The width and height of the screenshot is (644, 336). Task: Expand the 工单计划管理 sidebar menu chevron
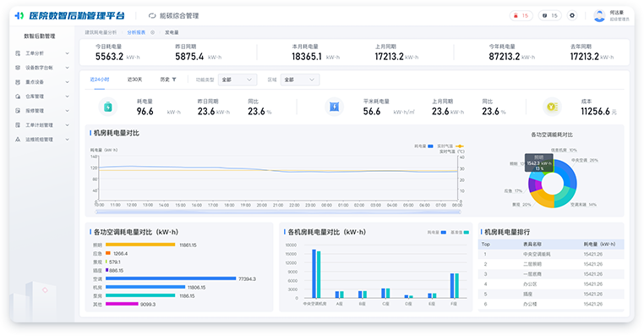pos(67,125)
